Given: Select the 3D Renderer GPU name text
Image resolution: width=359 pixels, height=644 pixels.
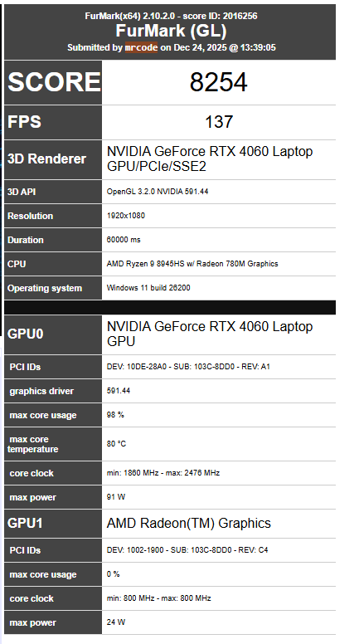Looking at the screenshot, I should (210, 159).
